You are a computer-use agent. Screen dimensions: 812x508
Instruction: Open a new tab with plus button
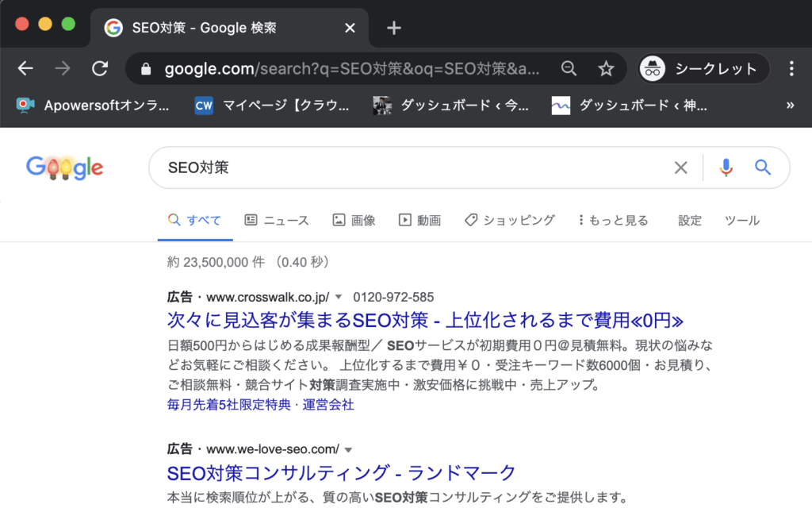[394, 28]
